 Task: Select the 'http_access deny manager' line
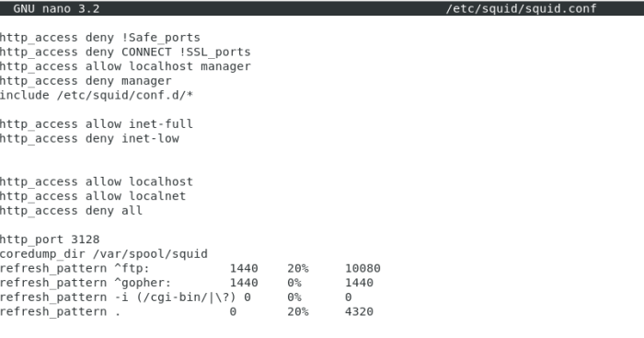click(86, 81)
